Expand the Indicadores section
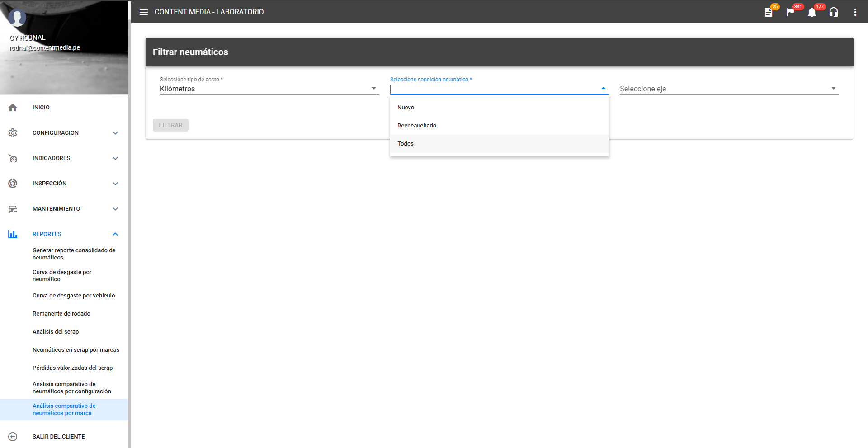Image resolution: width=868 pixels, height=448 pixels. click(x=115, y=158)
